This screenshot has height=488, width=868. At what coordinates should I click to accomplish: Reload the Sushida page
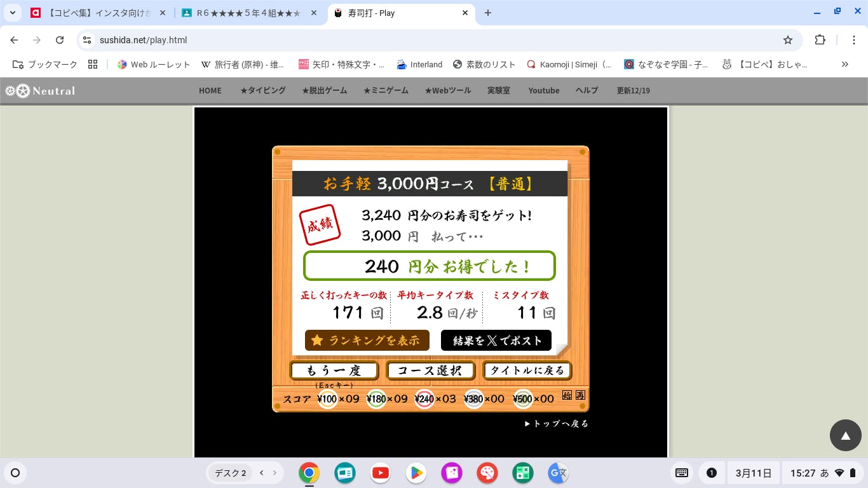pos(60,40)
